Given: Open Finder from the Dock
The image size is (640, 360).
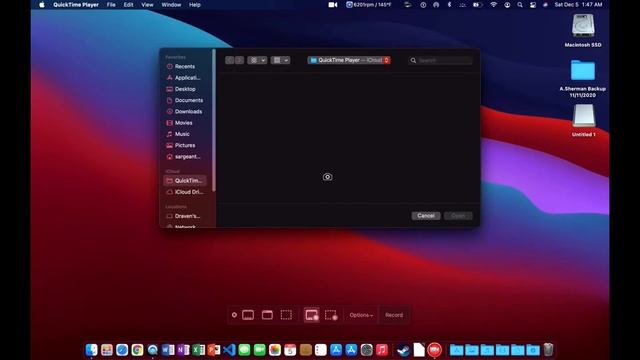Looking at the screenshot, I should 91,350.
